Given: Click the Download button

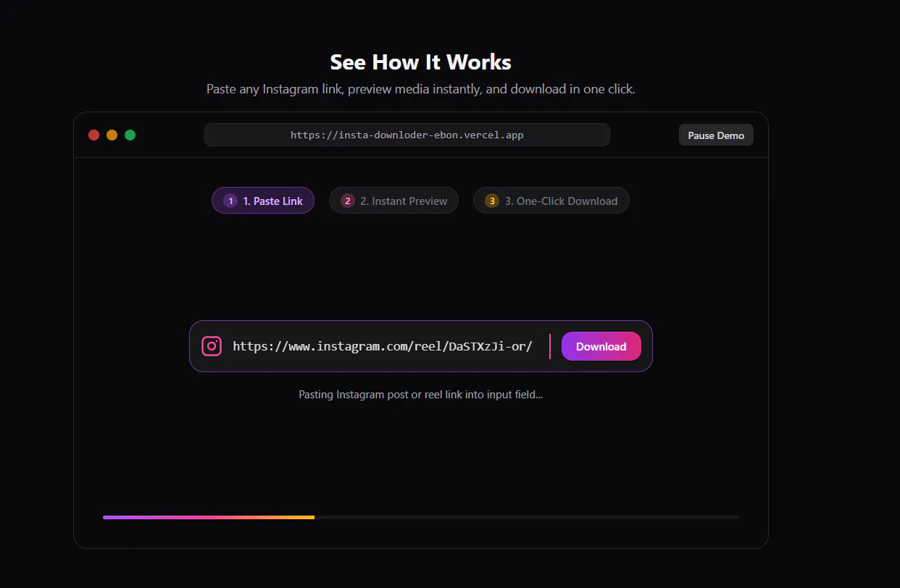Looking at the screenshot, I should click(601, 346).
